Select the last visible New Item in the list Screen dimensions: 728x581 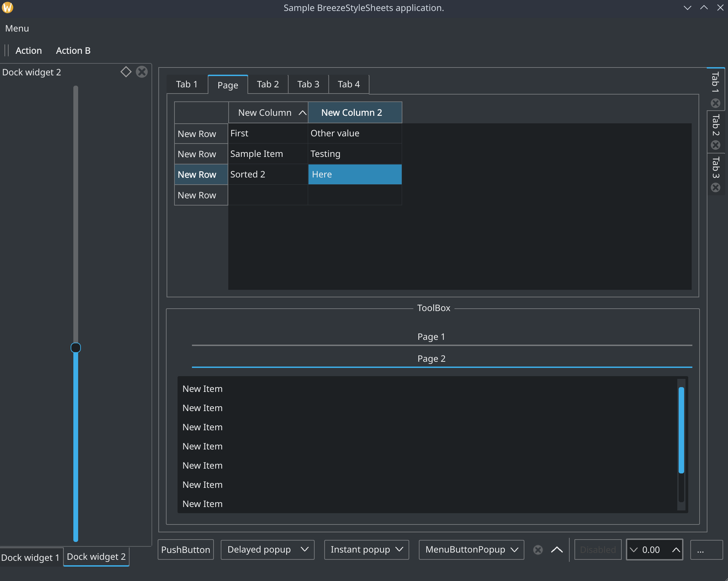click(x=427, y=504)
